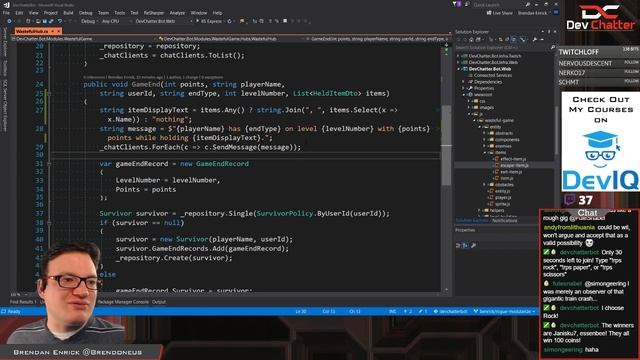Viewport: 640px width, 360px height.
Task: Open the GameEnd member navigation dropdown
Action: 378,39
